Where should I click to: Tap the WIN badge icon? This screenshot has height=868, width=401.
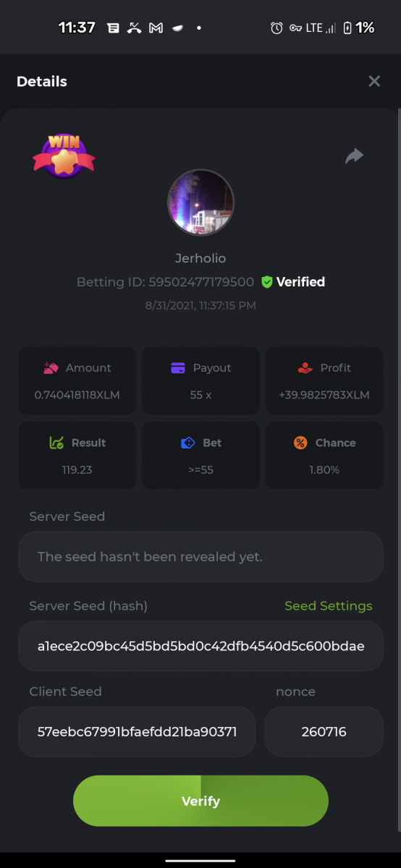64,155
